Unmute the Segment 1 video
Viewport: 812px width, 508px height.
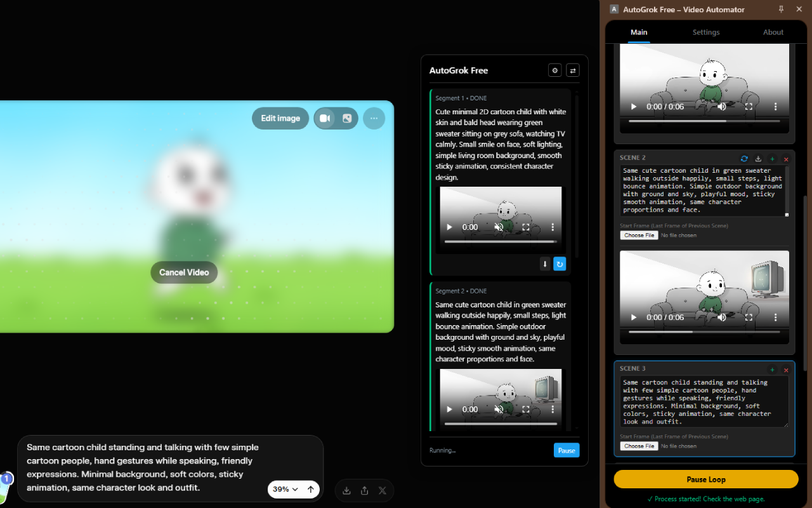coord(499,227)
